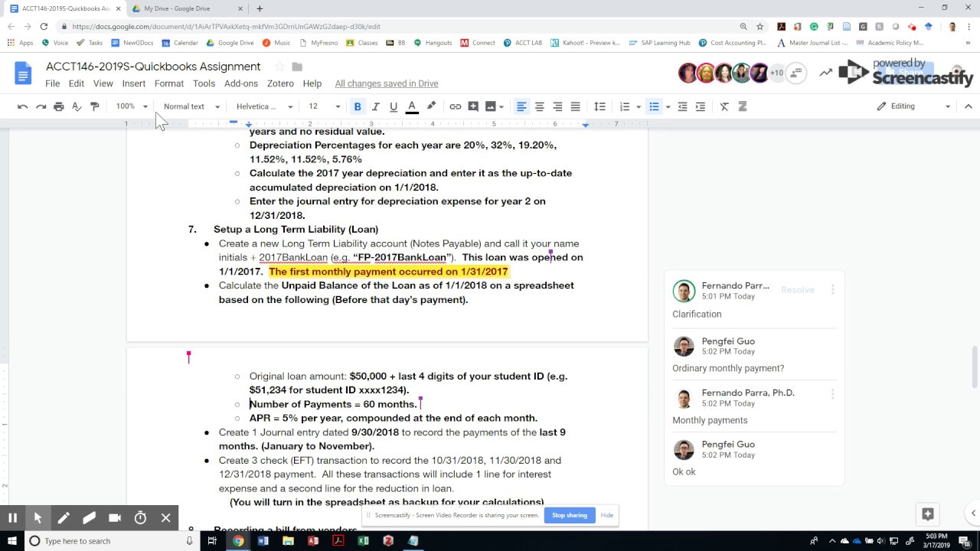This screenshot has width=980, height=551.
Task: Toggle Bold formatting
Action: [358, 106]
